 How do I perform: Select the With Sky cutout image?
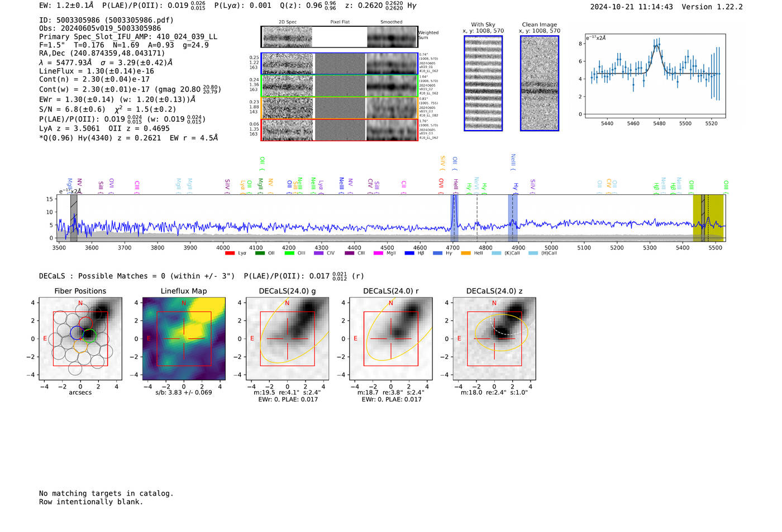[483, 83]
